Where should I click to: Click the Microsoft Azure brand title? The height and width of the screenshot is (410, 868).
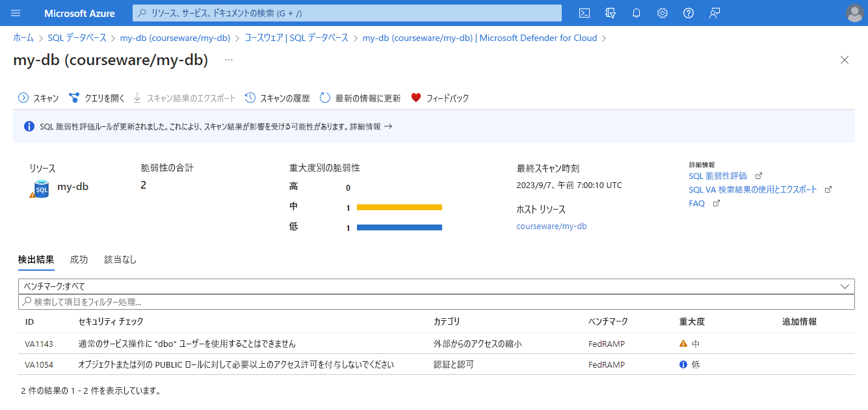pyautogui.click(x=79, y=13)
